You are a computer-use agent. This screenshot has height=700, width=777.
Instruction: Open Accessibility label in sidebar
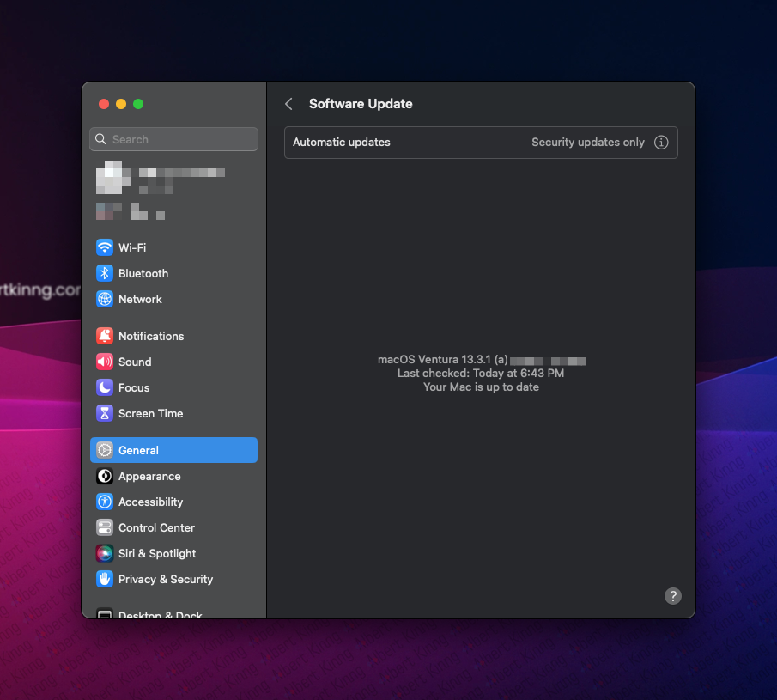[150, 502]
